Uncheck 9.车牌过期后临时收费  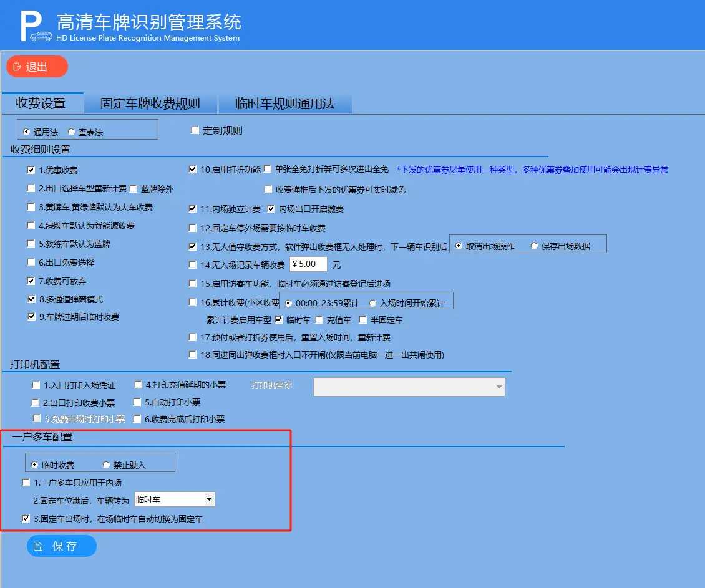click(31, 317)
